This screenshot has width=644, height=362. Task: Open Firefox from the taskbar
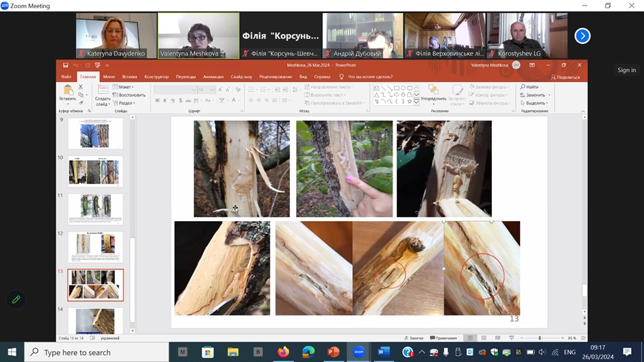pyautogui.click(x=284, y=352)
